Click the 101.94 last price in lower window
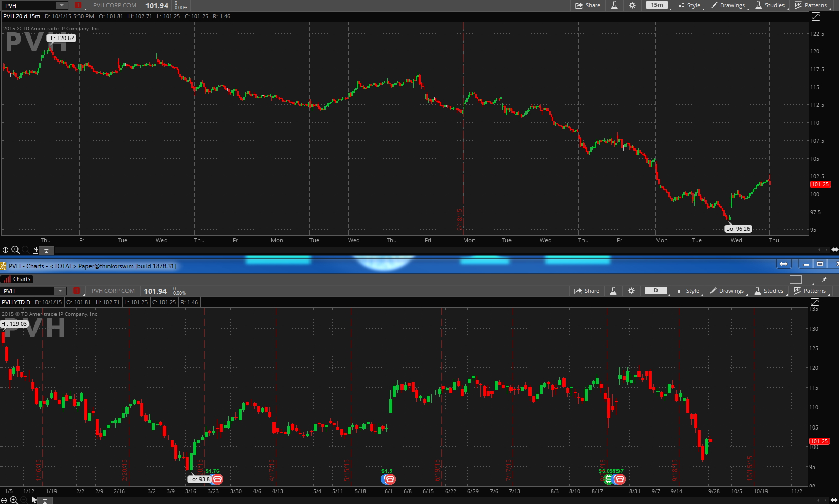This screenshot has height=504, width=839. point(155,291)
